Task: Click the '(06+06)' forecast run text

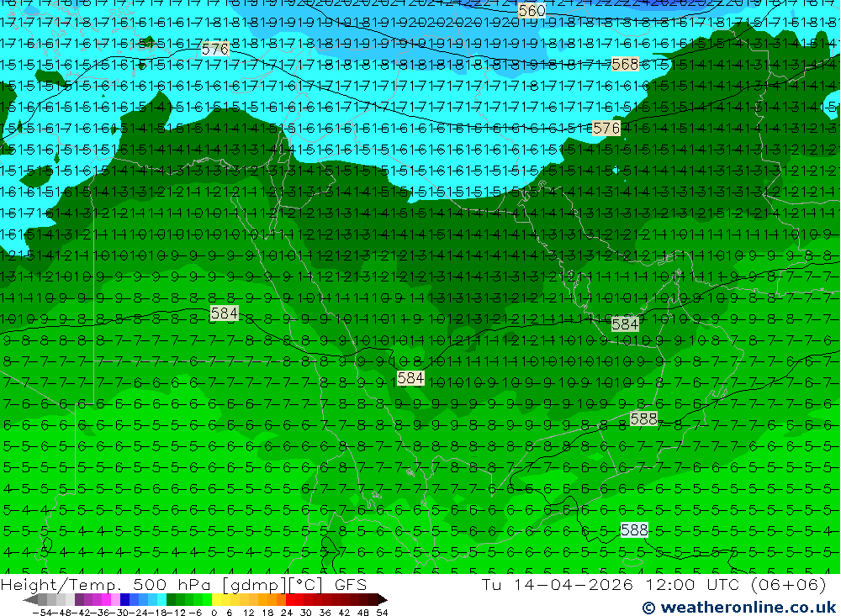Action: point(789,584)
